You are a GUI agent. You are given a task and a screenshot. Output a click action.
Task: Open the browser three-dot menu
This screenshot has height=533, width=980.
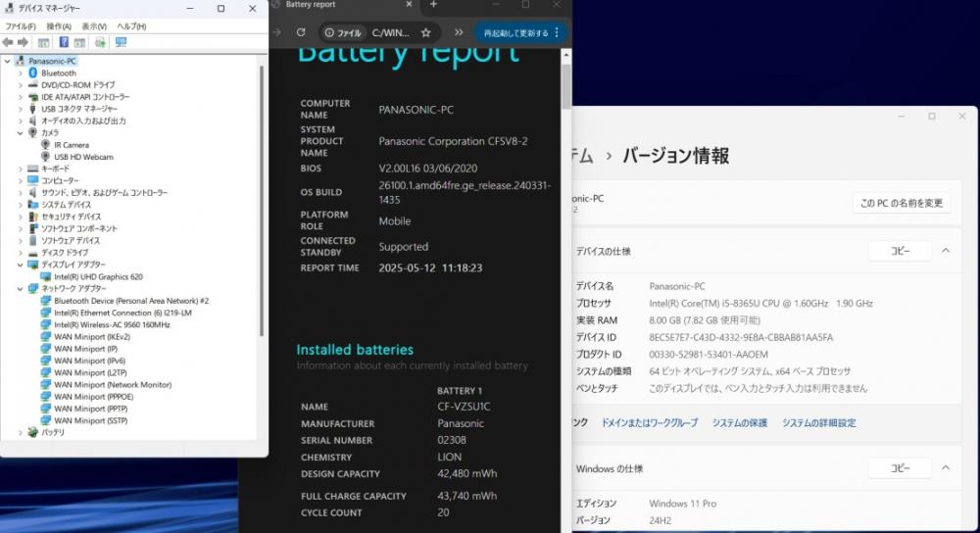click(557, 32)
